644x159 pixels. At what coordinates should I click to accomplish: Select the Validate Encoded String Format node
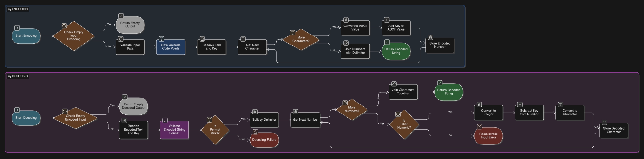[x=174, y=130]
